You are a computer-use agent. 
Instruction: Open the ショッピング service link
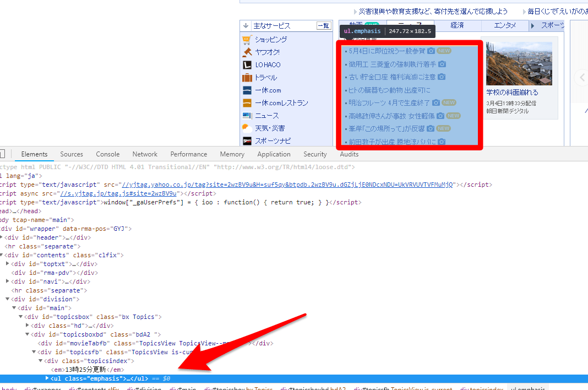click(271, 40)
